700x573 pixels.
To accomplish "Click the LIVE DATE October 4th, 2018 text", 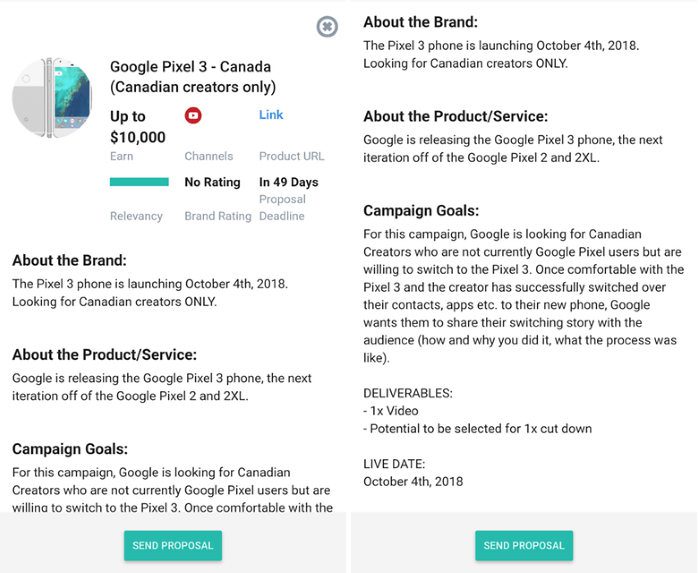I will [x=413, y=473].
